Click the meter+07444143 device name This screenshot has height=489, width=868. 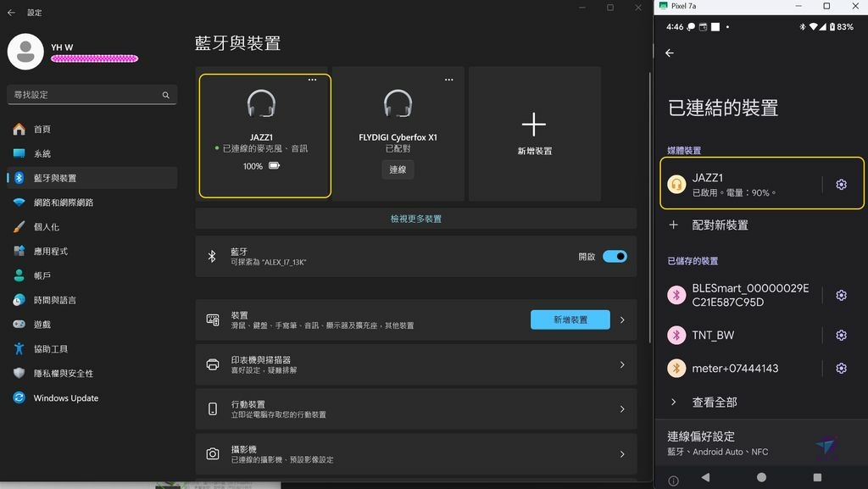pos(735,369)
